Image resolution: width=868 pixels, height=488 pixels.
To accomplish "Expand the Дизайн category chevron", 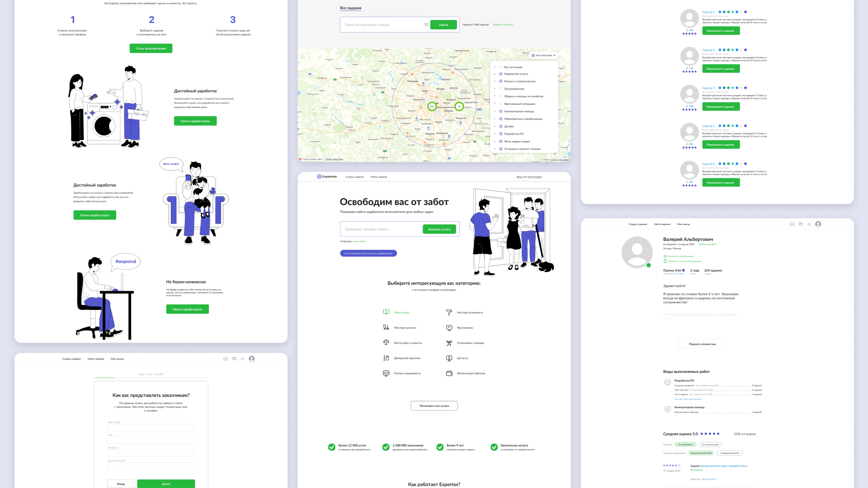I will [x=495, y=127].
